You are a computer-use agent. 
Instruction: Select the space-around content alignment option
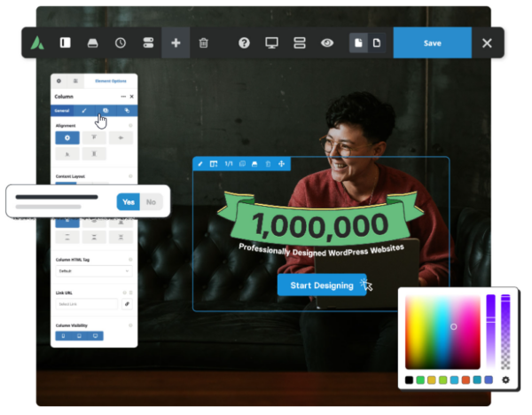[x=94, y=237]
